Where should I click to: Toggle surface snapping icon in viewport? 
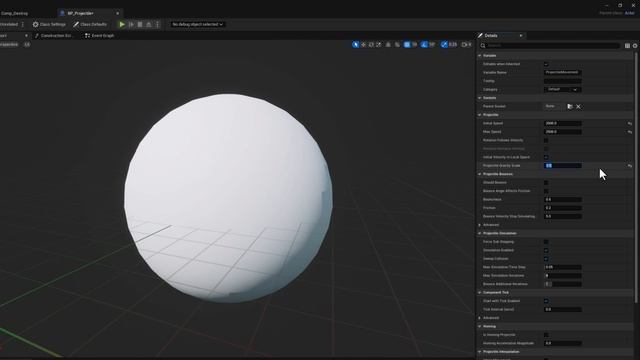[397, 44]
